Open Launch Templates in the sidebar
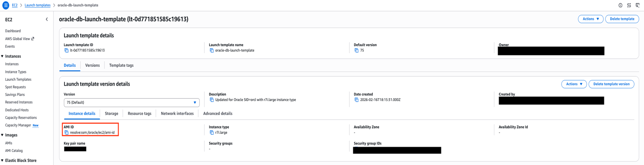Screen dimensions: 644x165 point(18,79)
